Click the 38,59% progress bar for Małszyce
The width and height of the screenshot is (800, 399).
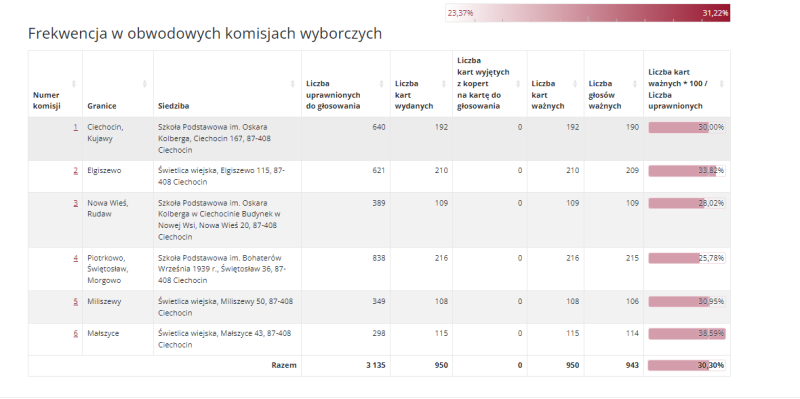[687, 334]
